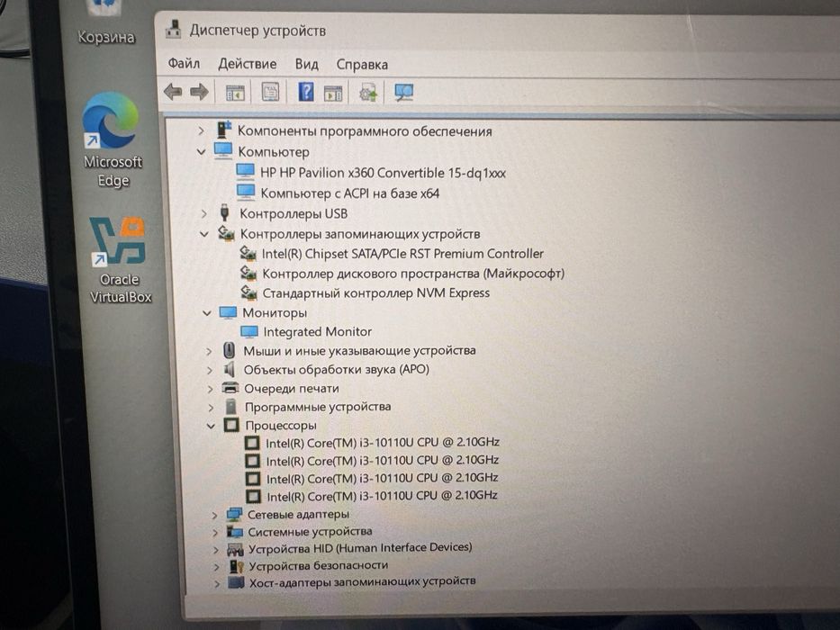Select Контроллер дискового пространства (Майкрософт)
This screenshot has width=840, height=630.
(413, 274)
